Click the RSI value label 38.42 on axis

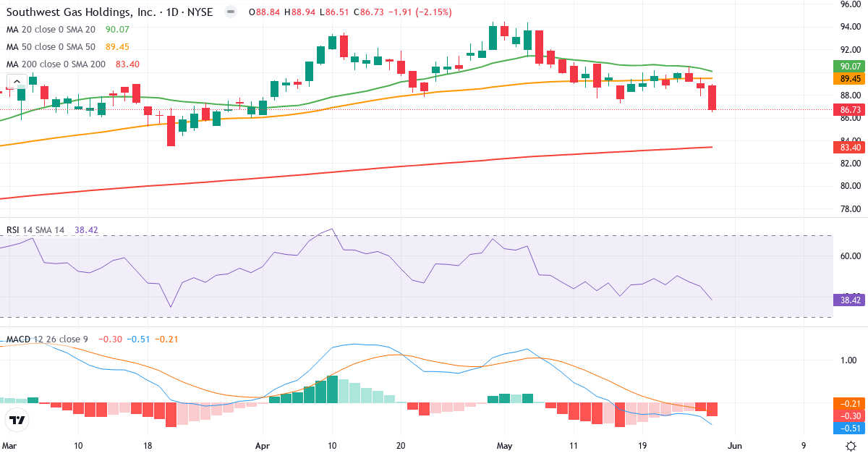[x=850, y=299]
